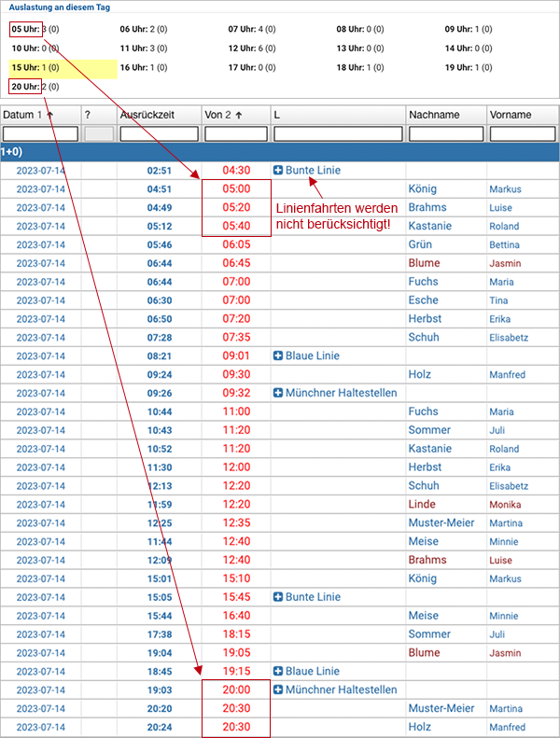The height and width of the screenshot is (738, 560).
Task: Click the Von time 07:35
Action: tap(236, 338)
